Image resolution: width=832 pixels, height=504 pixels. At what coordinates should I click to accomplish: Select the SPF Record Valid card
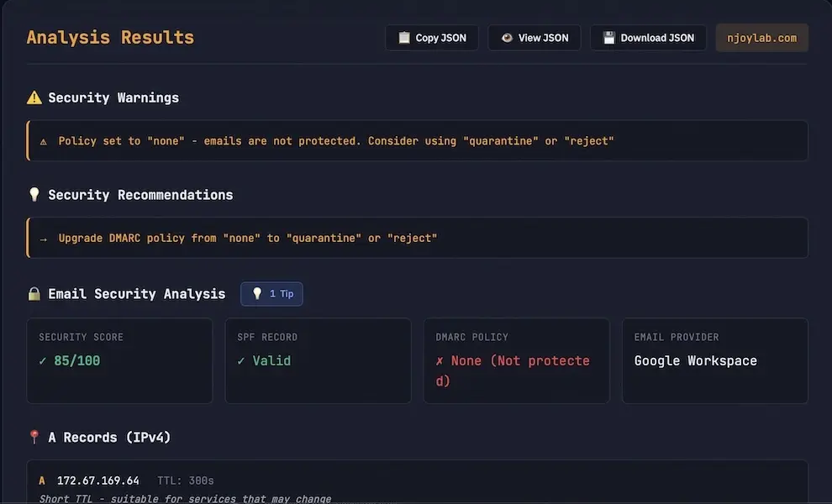pos(318,360)
